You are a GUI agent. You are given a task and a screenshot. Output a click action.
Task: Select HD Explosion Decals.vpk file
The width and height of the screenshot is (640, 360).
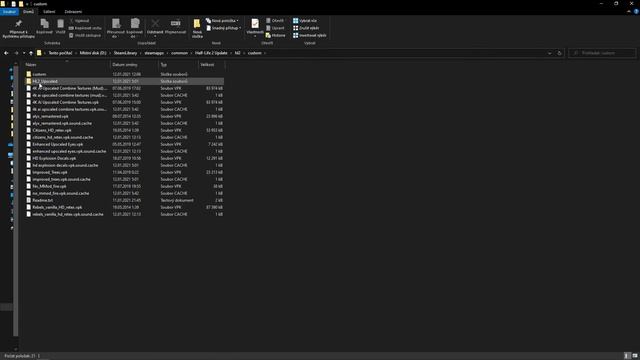pyautogui.click(x=124, y=158)
